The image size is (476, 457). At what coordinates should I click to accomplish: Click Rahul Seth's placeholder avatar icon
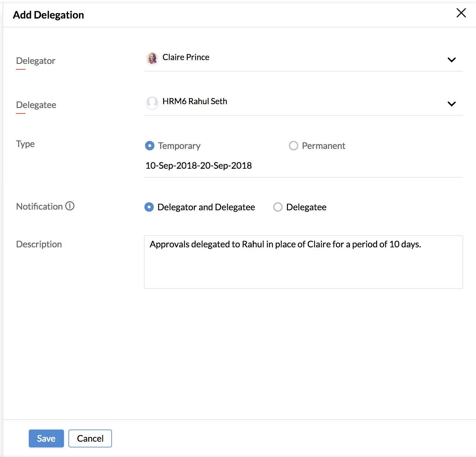click(152, 102)
